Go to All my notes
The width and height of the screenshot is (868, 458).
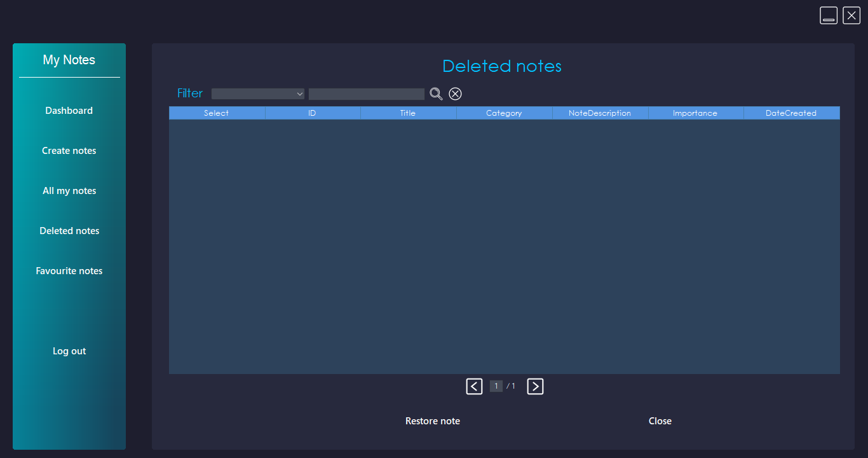[69, 191]
